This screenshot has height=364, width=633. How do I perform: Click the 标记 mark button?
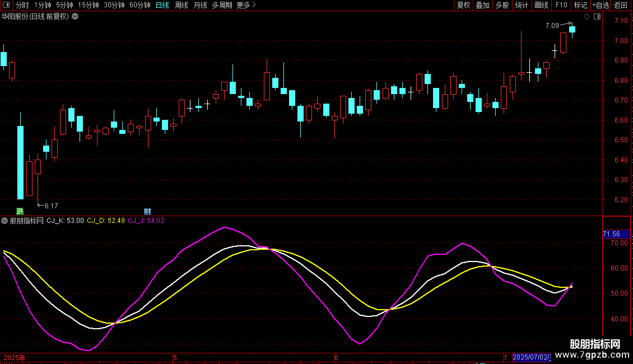pos(580,5)
